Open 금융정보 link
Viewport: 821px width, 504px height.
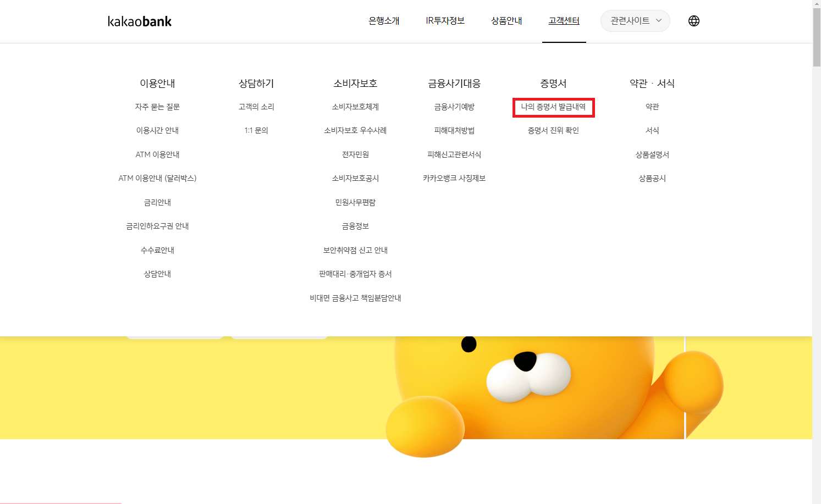tap(355, 226)
